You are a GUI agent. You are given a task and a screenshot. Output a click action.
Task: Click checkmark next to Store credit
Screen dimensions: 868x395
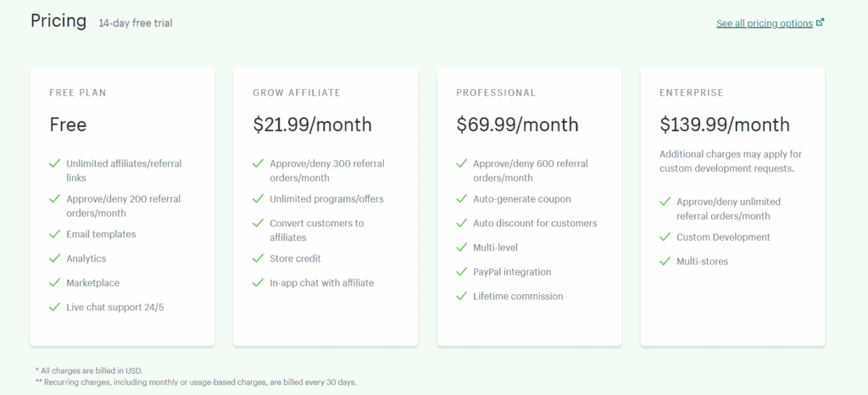pos(258,259)
